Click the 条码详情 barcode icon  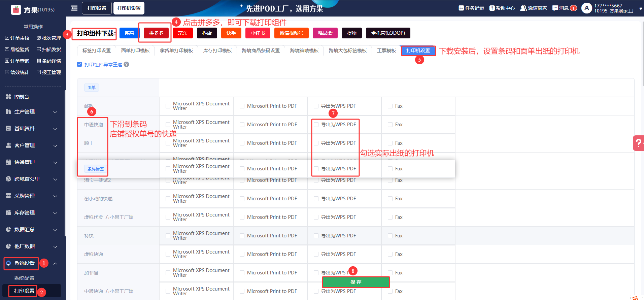(x=39, y=61)
